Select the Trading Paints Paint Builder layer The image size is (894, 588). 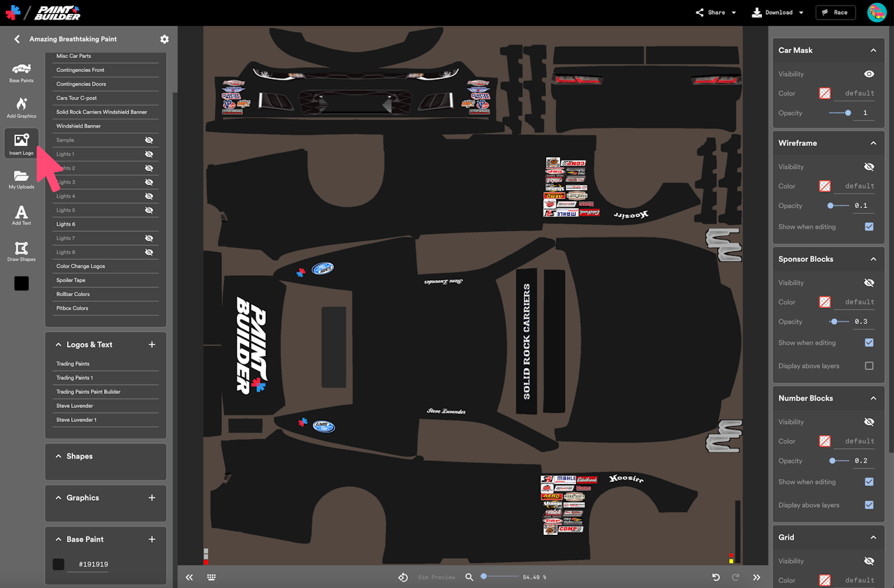(x=105, y=392)
